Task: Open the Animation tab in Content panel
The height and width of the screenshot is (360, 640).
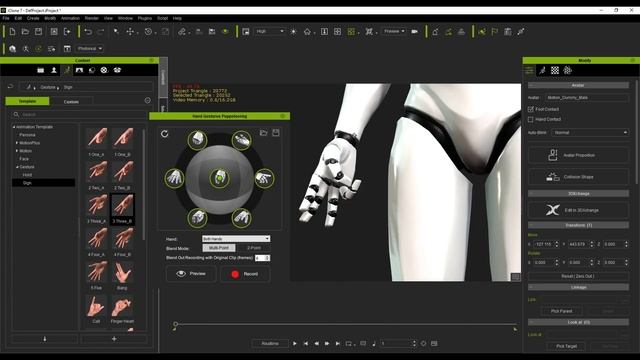Action: pyautogui.click(x=67, y=70)
